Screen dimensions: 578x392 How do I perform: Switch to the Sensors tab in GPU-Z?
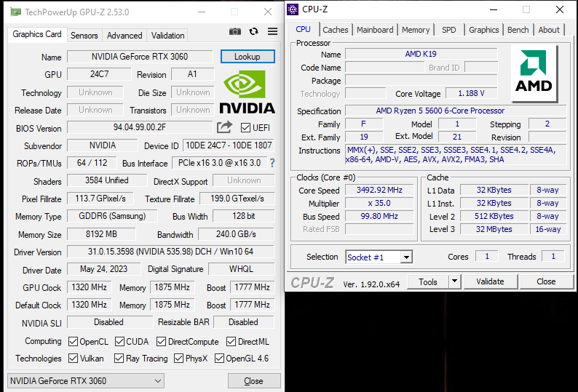point(84,36)
